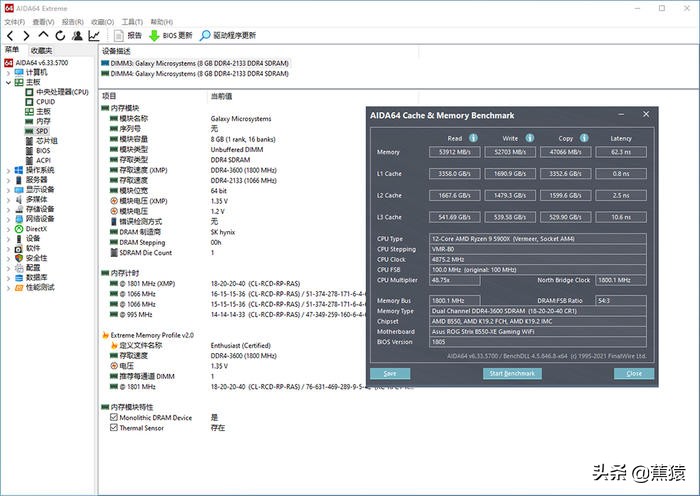Click the 配置 tree item icon
Screen dimensions: 700x496
tap(19, 268)
